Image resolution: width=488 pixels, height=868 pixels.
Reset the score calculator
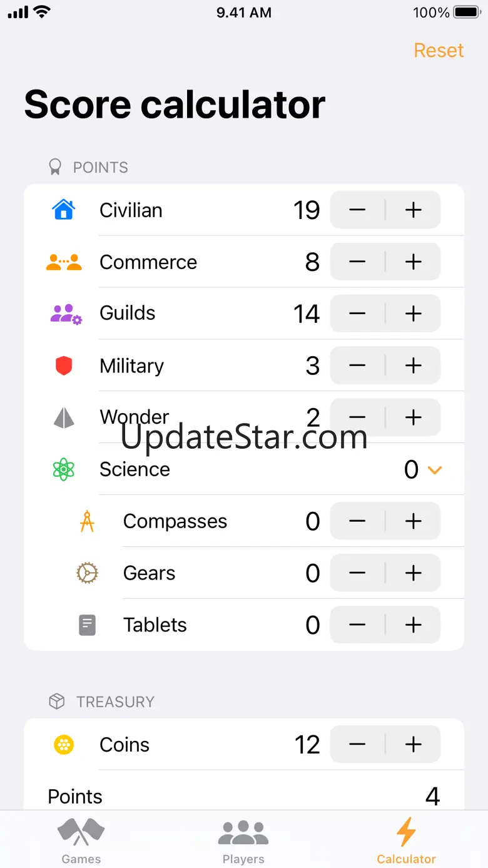[439, 50]
